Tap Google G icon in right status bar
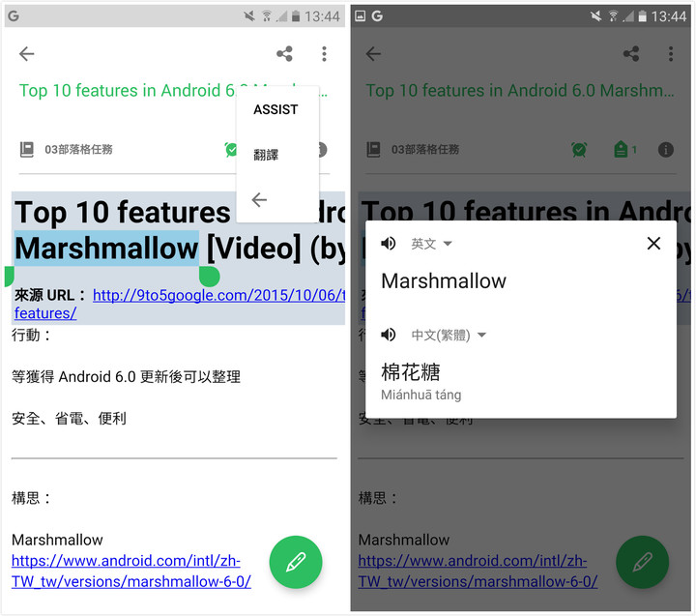Viewport: 696px width, 616px height. 377,16
